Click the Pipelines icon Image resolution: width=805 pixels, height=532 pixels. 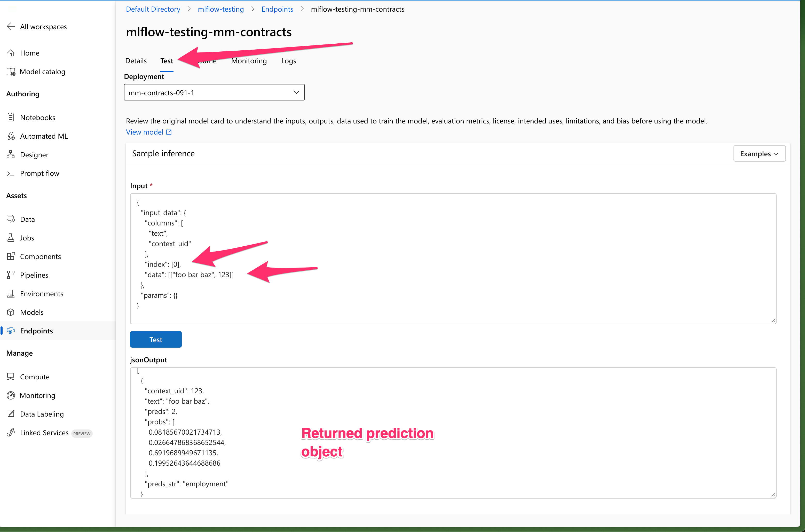click(11, 275)
